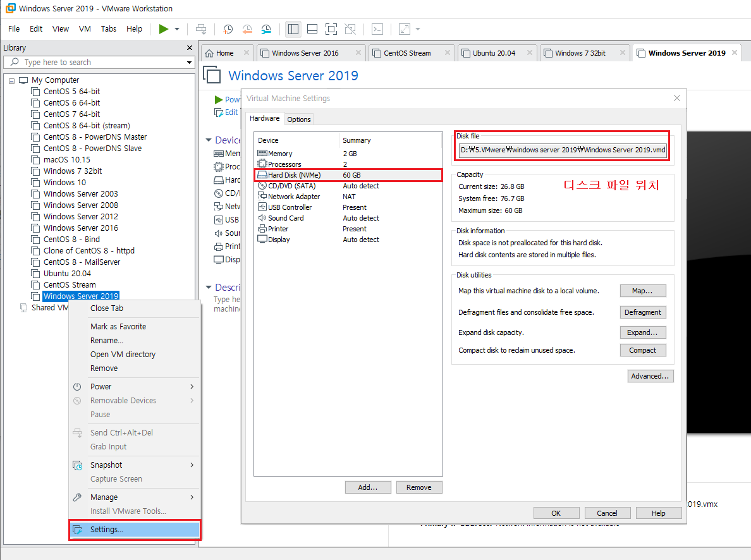Select the Printer device row
Screen dimensions: 751x560
[348, 229]
